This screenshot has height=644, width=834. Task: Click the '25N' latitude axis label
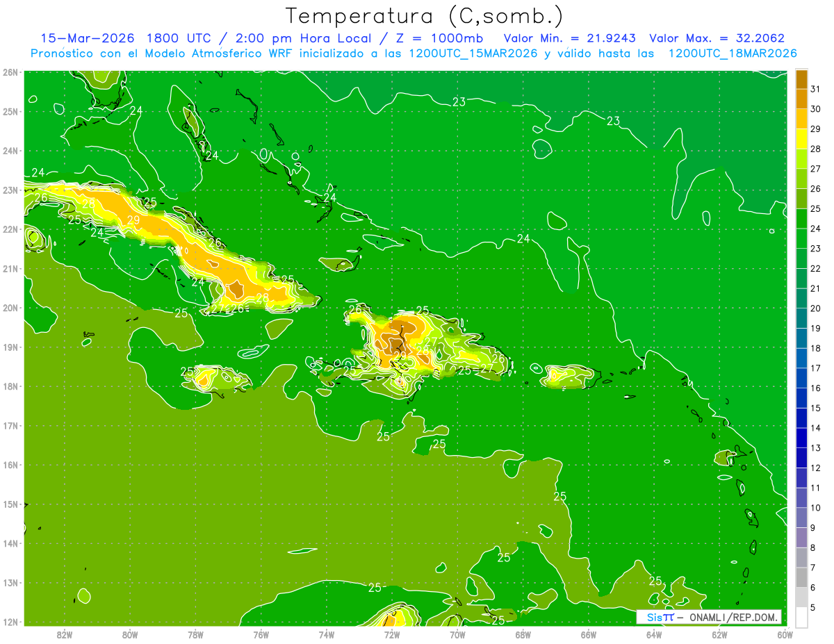10,112
